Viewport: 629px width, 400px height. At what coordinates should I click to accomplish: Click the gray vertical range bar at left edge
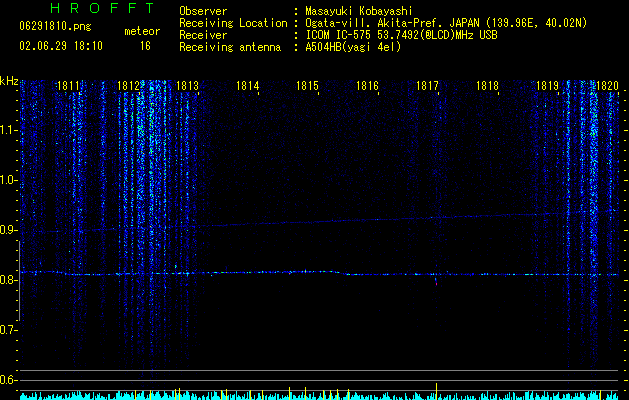(x=19, y=281)
